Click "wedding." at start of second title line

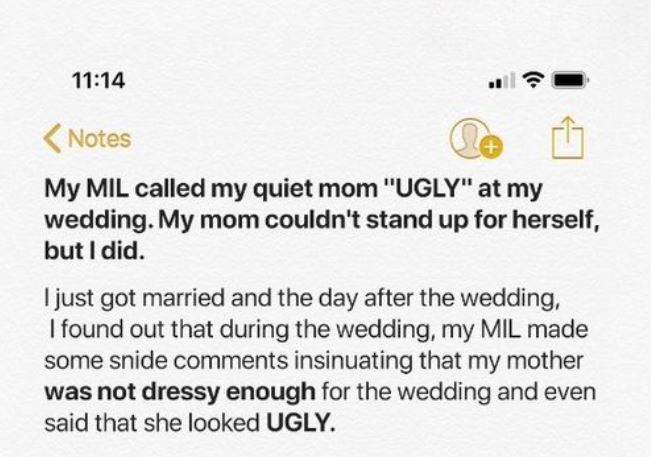click(98, 220)
